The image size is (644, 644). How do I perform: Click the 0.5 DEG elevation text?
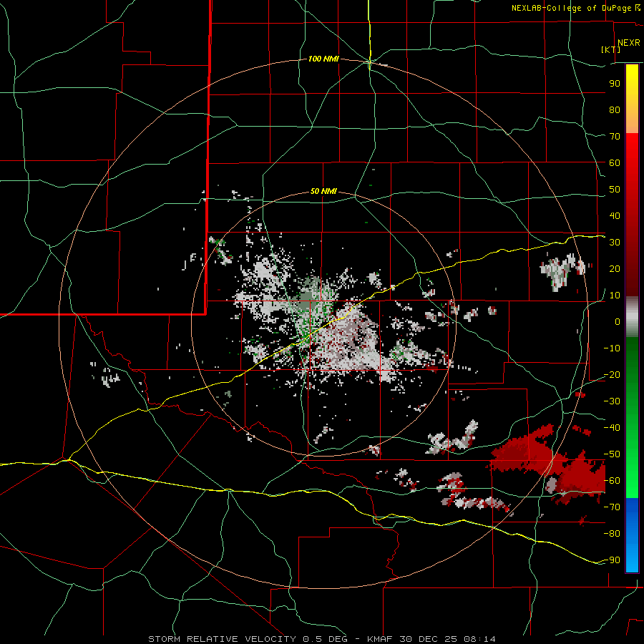(325, 639)
